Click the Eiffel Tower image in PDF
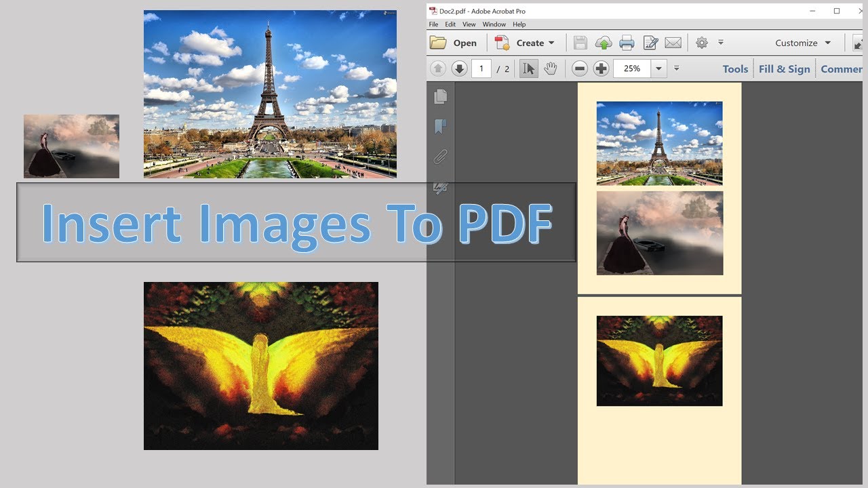 tap(659, 143)
